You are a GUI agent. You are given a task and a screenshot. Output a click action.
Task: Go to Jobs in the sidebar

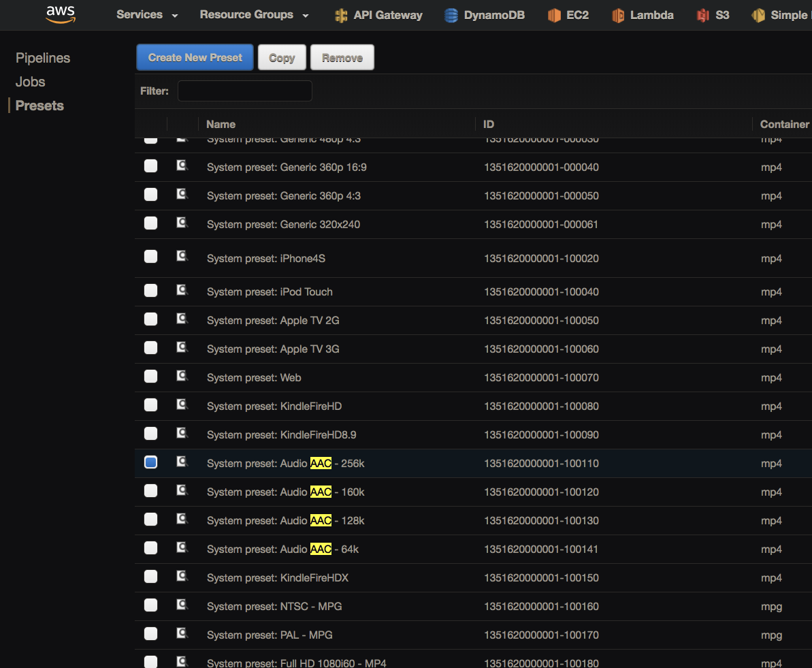30,82
